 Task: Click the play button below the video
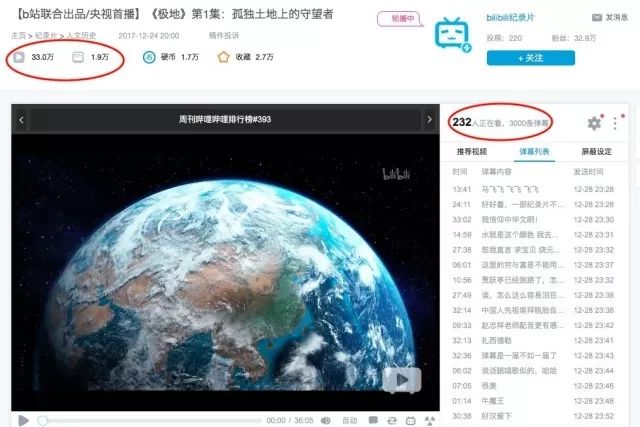pos(23,420)
